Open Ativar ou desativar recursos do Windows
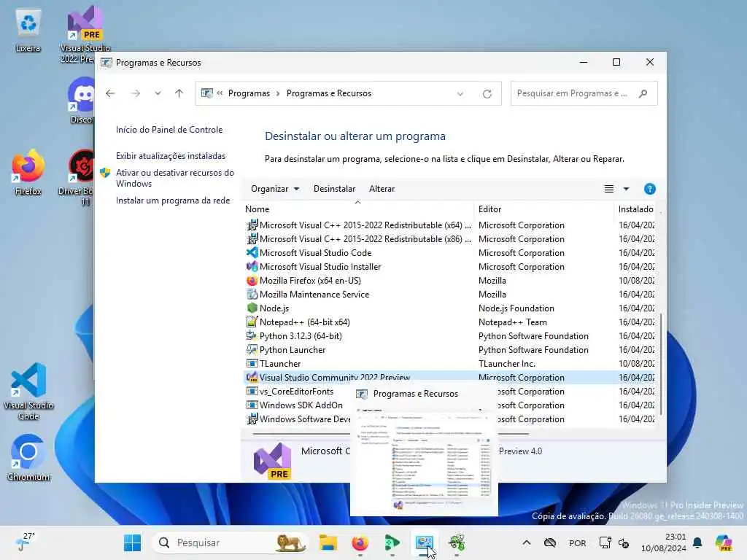This screenshot has width=747, height=560. (175, 178)
